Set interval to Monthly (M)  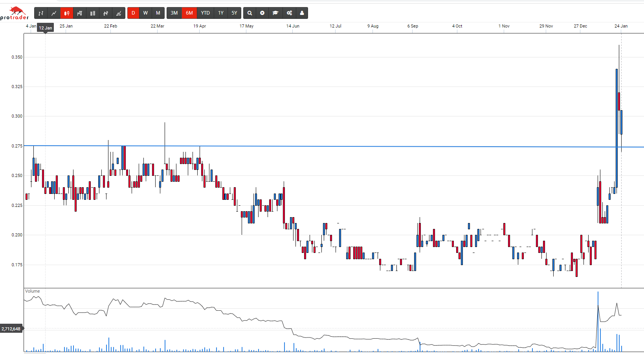(158, 13)
